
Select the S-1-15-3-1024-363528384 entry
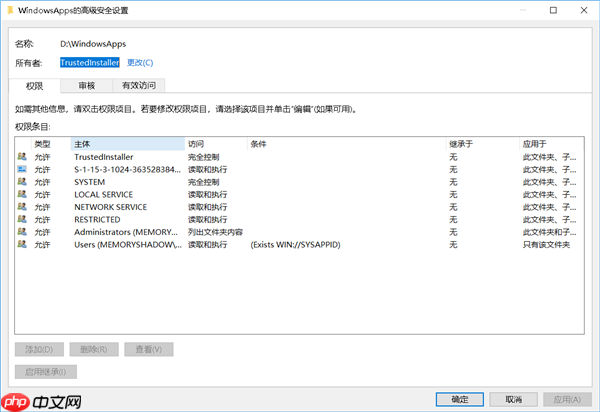coord(299,169)
